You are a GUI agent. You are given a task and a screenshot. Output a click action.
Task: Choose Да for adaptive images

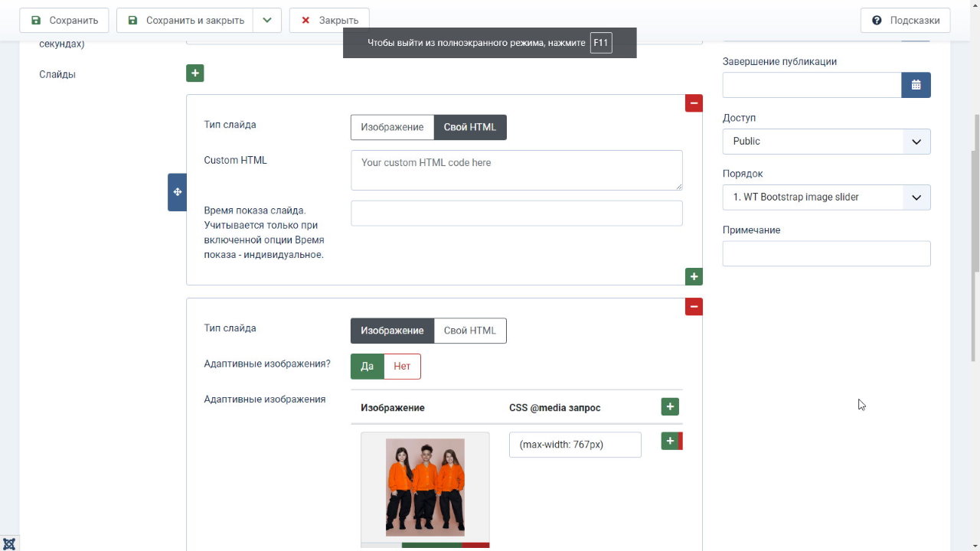367,367
